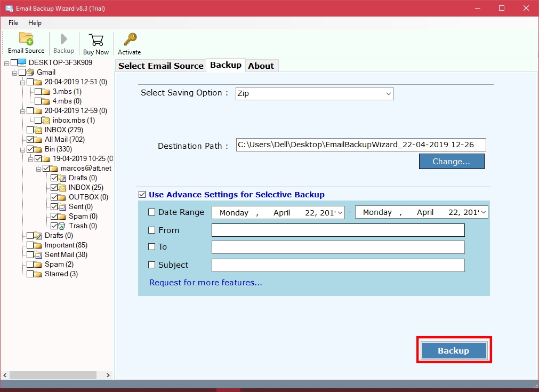Image resolution: width=539 pixels, height=392 pixels.
Task: Check the Starred (3) checkbox
Action: (x=30, y=274)
